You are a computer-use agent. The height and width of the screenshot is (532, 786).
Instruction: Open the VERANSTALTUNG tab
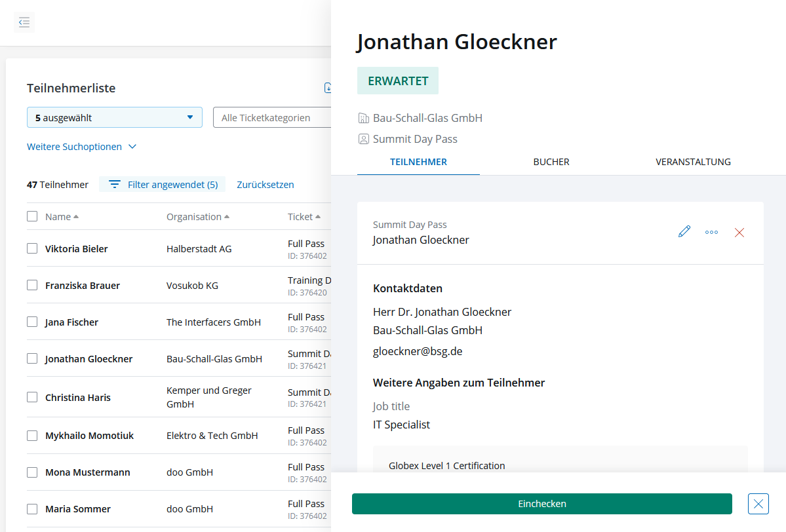693,162
